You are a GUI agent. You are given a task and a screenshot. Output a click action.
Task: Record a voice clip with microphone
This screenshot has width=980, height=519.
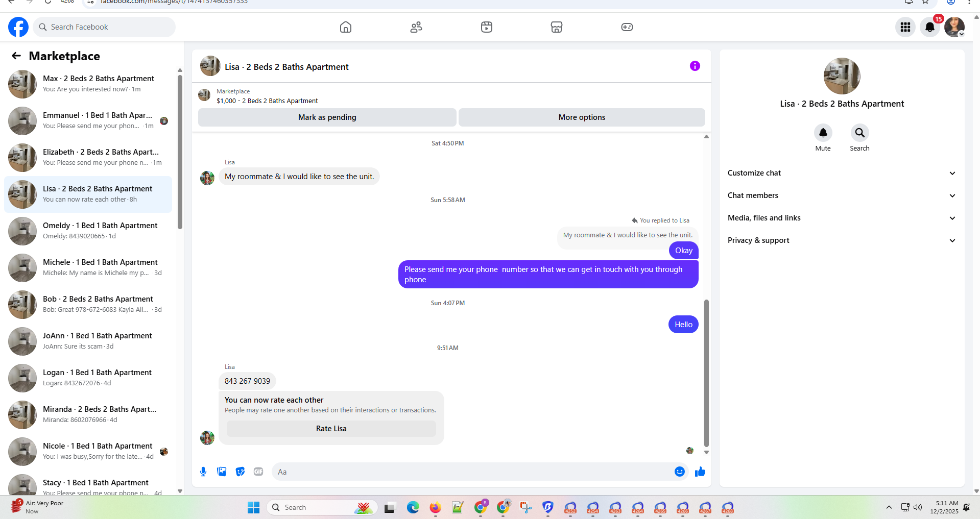(203, 472)
